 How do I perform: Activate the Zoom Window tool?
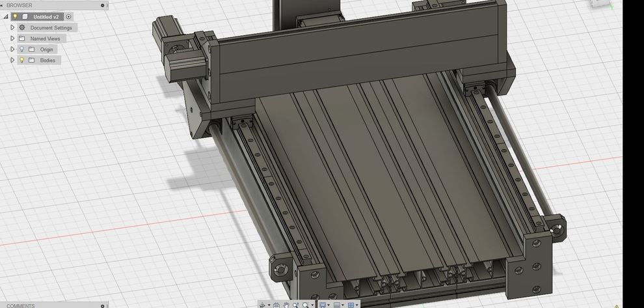point(295,305)
